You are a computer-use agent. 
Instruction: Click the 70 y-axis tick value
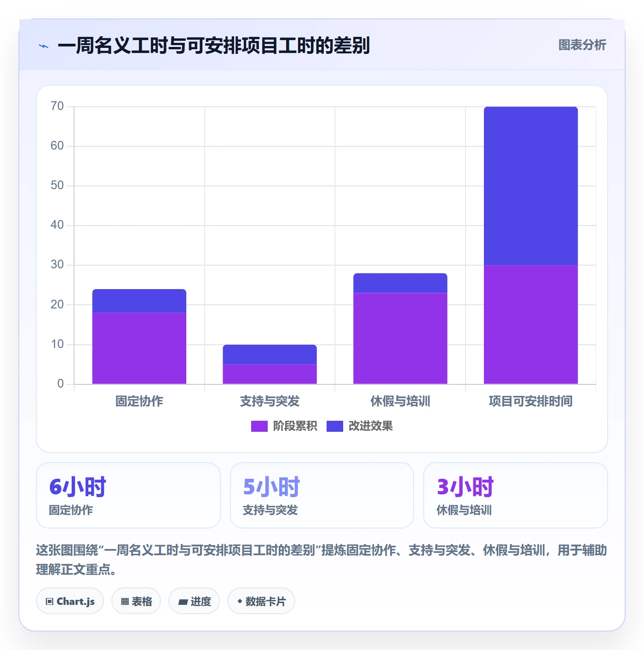(x=57, y=106)
